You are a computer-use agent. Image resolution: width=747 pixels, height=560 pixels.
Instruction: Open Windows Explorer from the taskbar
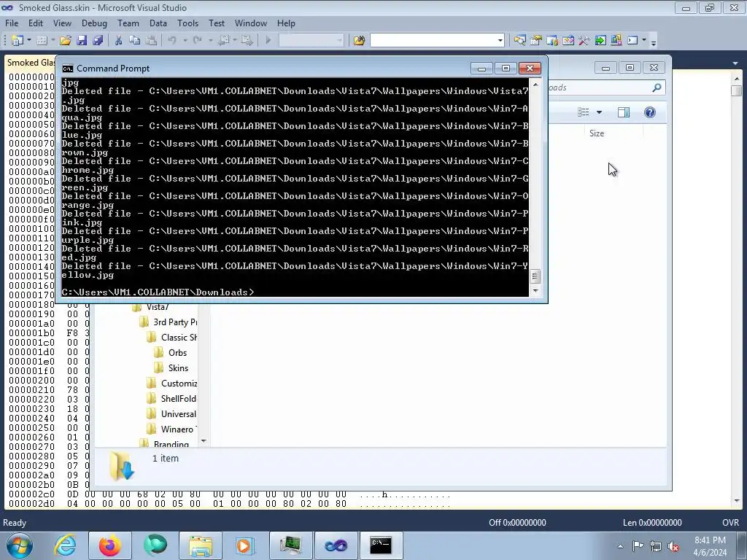pyautogui.click(x=201, y=545)
